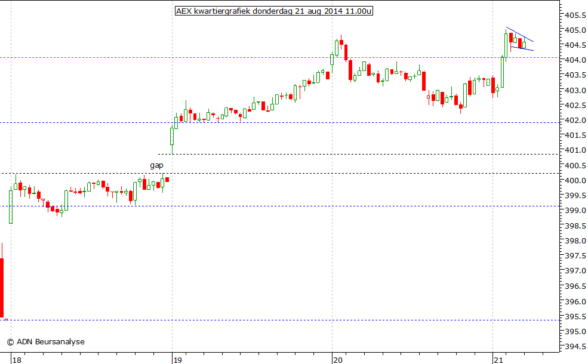Click the price label '399.0'
The image size is (588, 364).
coord(575,210)
